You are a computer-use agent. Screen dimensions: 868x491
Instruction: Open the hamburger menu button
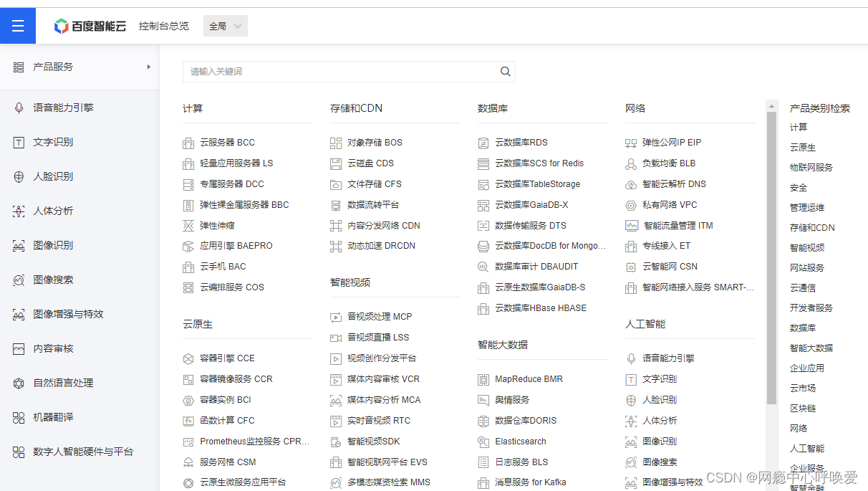[18, 26]
